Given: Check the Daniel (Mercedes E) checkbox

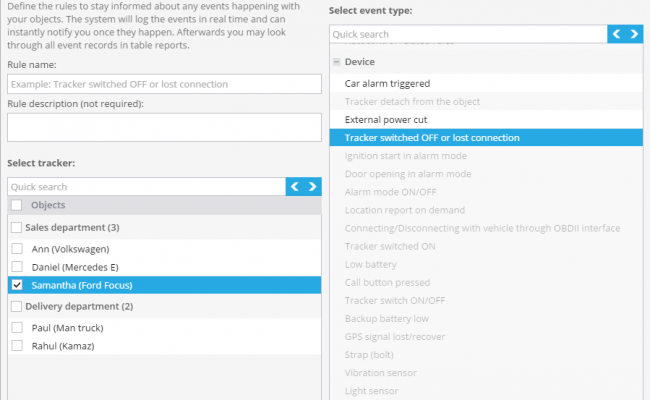Looking at the screenshot, I should tap(17, 267).
